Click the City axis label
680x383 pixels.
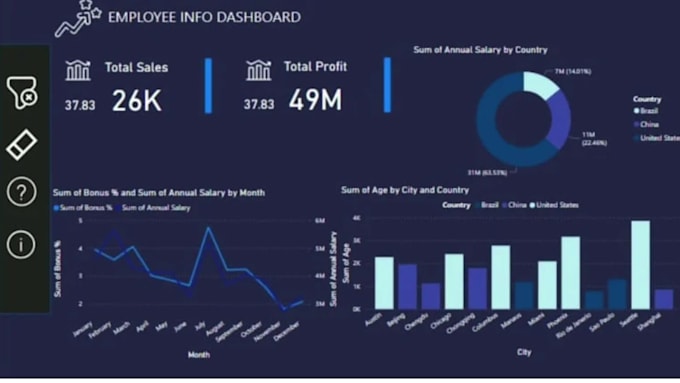pos(524,352)
